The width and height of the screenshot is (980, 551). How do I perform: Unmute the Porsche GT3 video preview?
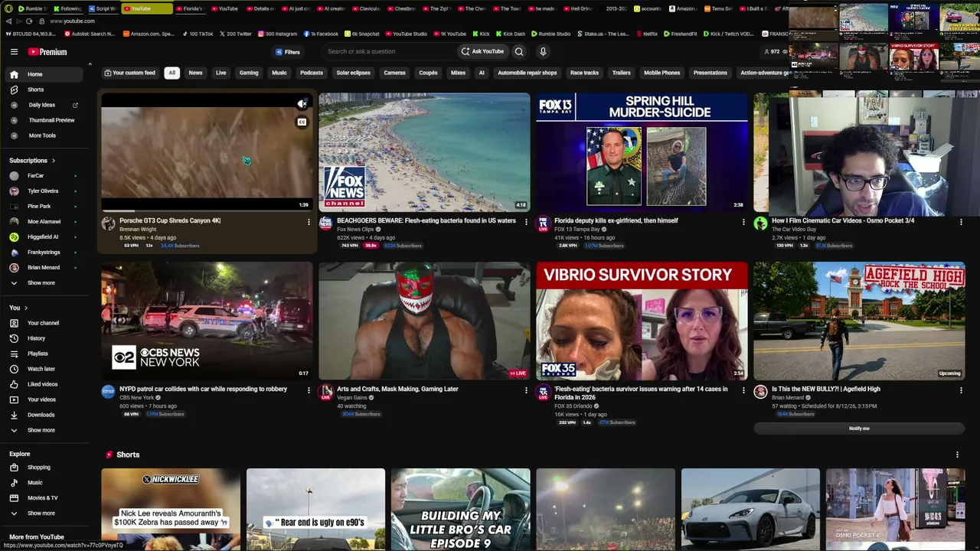(x=302, y=104)
